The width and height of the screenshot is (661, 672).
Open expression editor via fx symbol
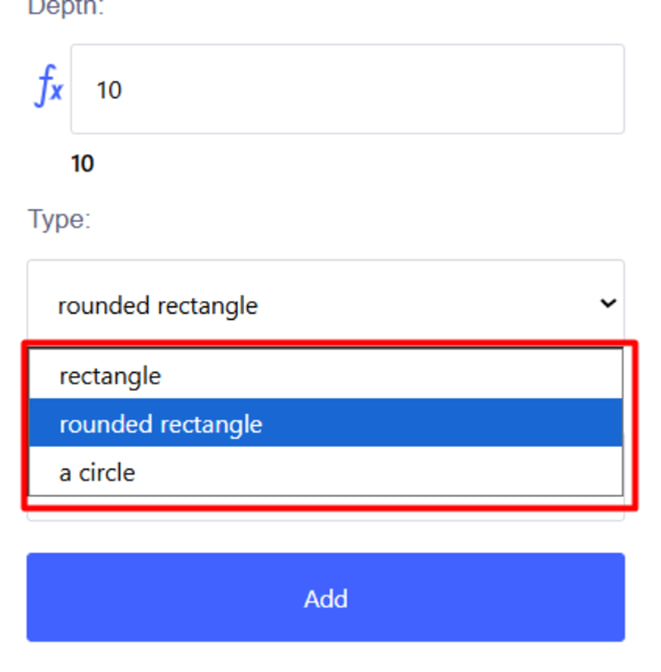pos(48,89)
